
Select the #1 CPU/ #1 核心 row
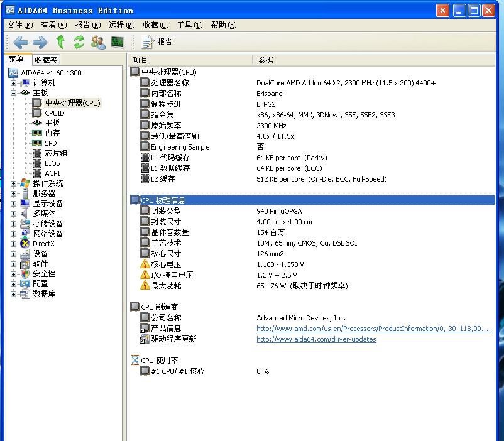[312, 371]
